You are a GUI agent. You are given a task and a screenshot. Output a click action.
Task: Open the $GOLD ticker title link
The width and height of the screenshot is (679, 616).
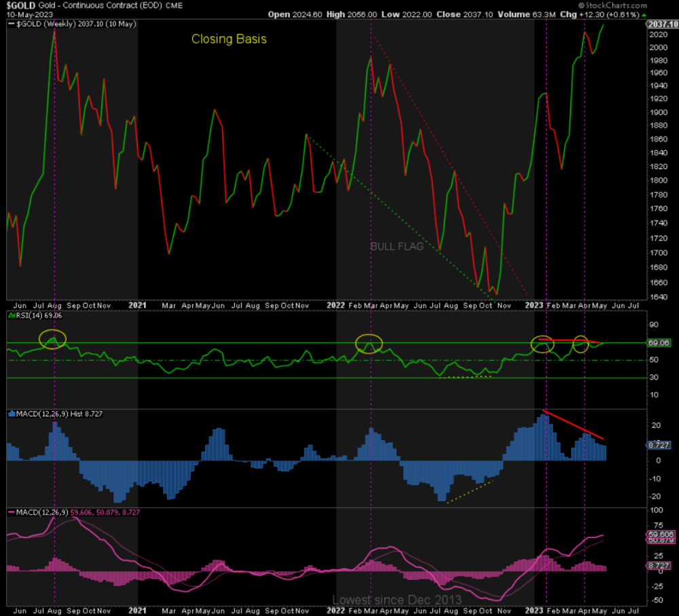point(16,5)
